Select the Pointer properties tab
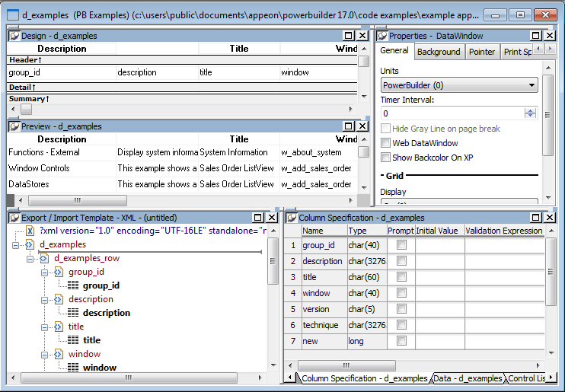This screenshot has height=392, width=565. 481,52
